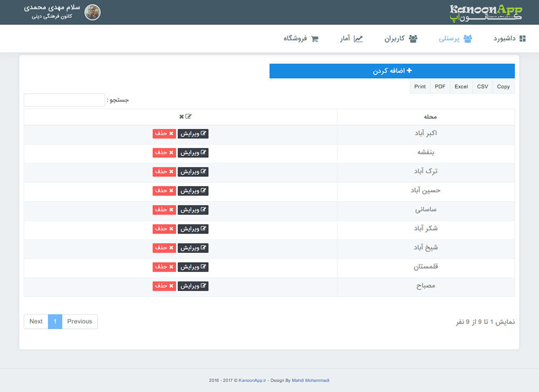
Task: Delete اکبر آباد using its حذف button
Action: click(x=164, y=133)
